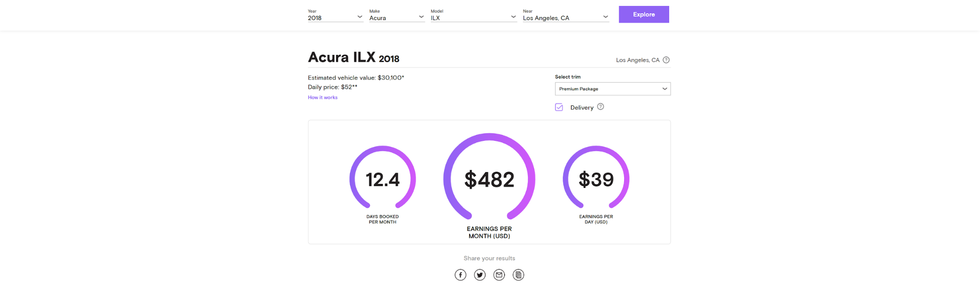
Task: Open the Year dropdown showing 2018
Action: point(335,15)
